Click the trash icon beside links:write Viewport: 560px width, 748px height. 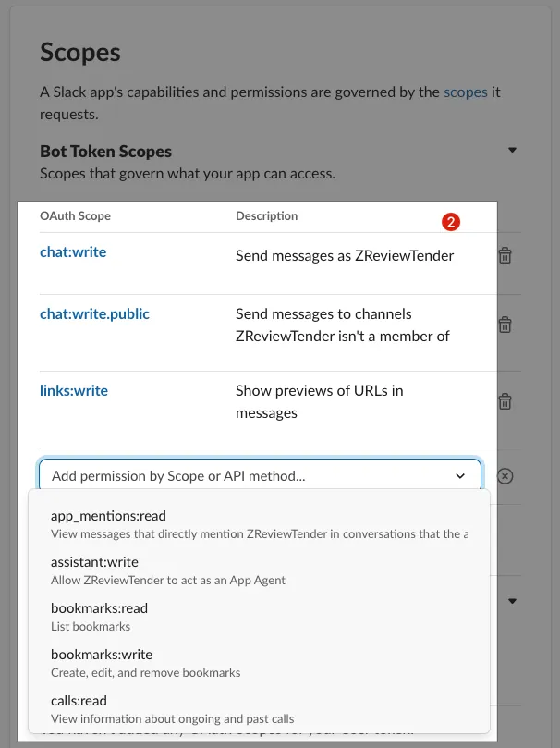pyautogui.click(x=505, y=401)
